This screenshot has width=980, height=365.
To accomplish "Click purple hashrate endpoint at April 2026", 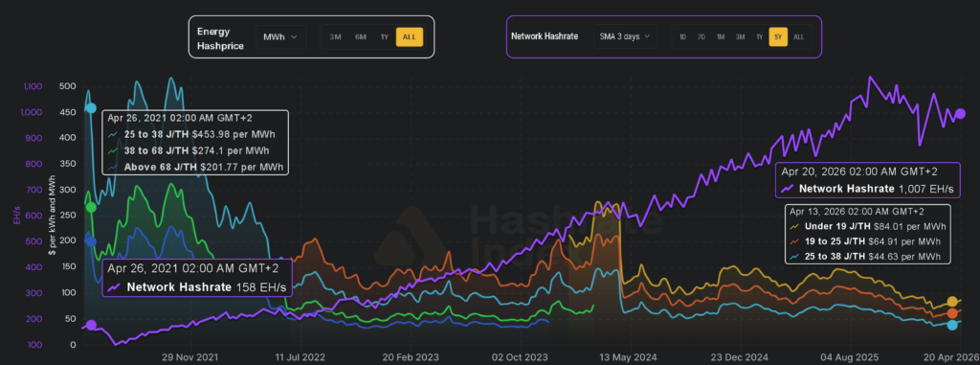I will (x=961, y=113).
